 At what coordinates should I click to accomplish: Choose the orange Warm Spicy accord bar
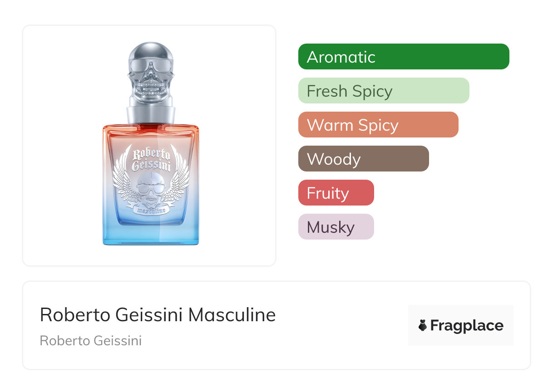pyautogui.click(x=378, y=125)
